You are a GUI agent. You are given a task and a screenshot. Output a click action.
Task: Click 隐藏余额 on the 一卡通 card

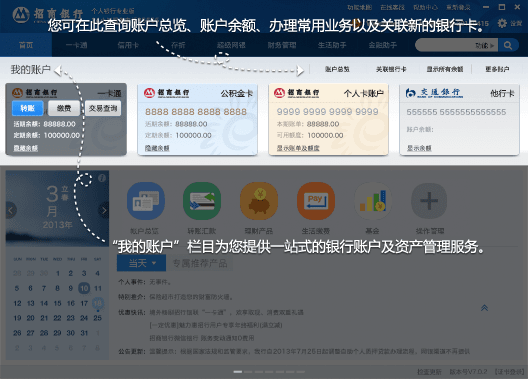click(x=26, y=148)
